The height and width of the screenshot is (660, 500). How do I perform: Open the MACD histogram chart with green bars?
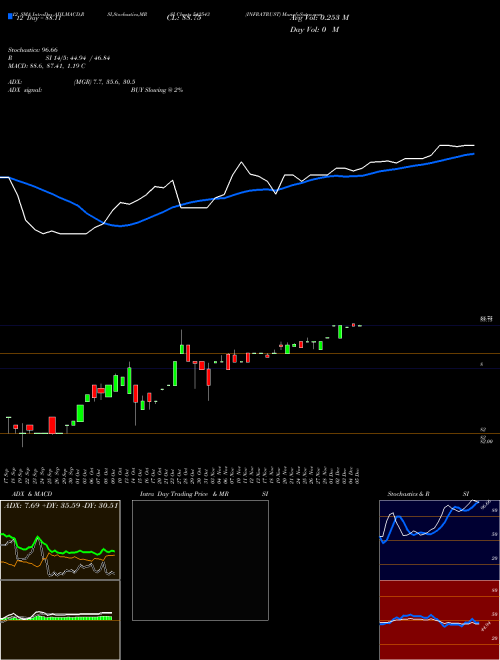[x=60, y=620]
